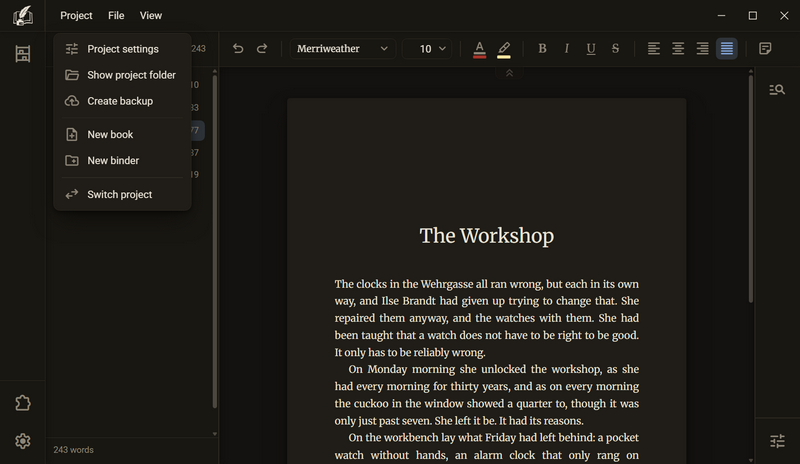The width and height of the screenshot is (800, 464).
Task: Toggle underline formatting
Action: [591, 48]
